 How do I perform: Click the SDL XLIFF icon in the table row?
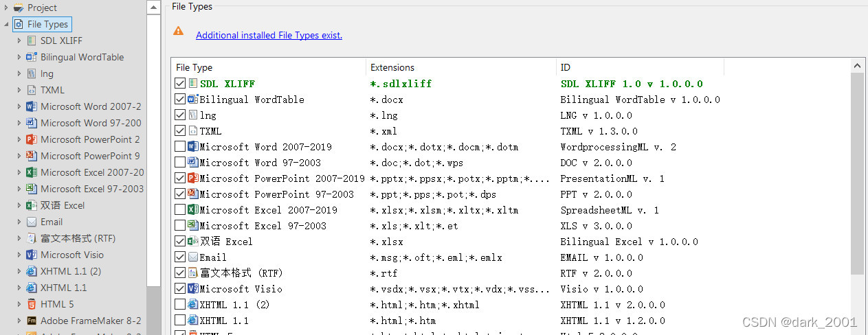(192, 84)
